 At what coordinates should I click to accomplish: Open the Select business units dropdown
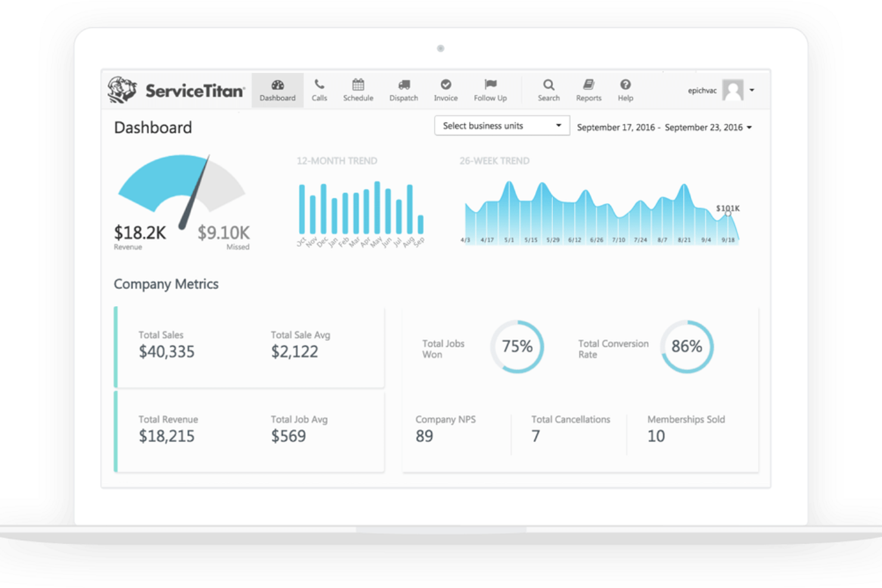tap(501, 125)
